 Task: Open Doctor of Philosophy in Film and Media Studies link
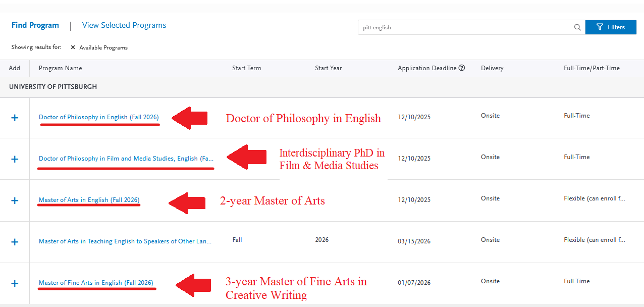[126, 159]
